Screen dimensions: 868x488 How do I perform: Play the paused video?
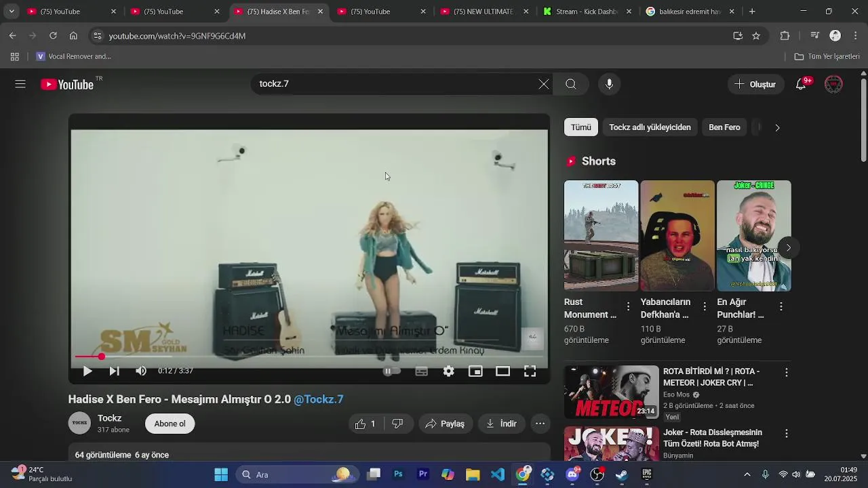click(x=87, y=371)
